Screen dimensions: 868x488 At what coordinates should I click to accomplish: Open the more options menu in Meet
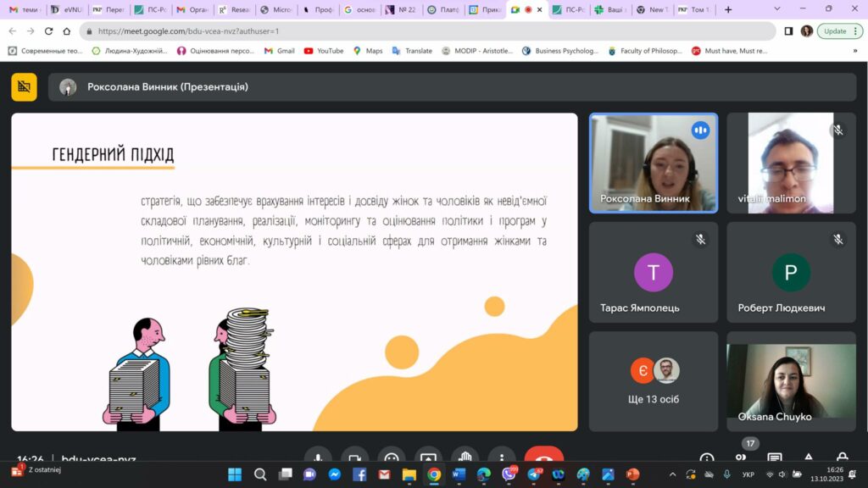(501, 457)
